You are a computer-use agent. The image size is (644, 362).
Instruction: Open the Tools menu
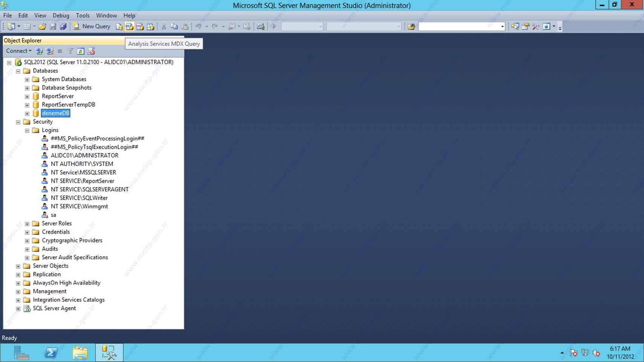click(x=83, y=15)
